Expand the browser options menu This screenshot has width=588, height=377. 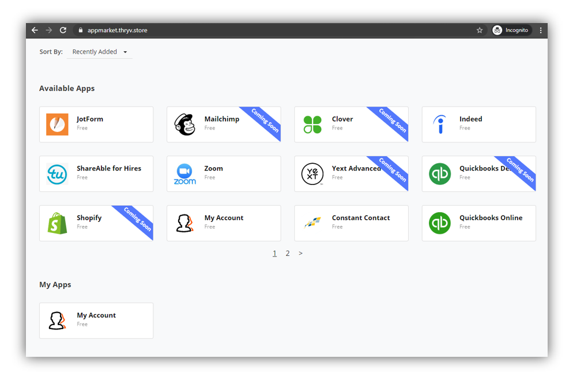(540, 30)
